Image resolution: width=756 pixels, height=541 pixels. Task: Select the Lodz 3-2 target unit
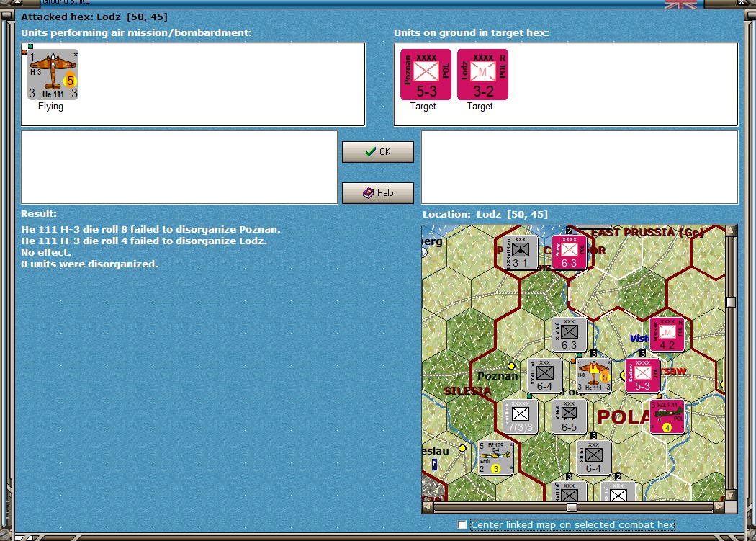(x=482, y=74)
